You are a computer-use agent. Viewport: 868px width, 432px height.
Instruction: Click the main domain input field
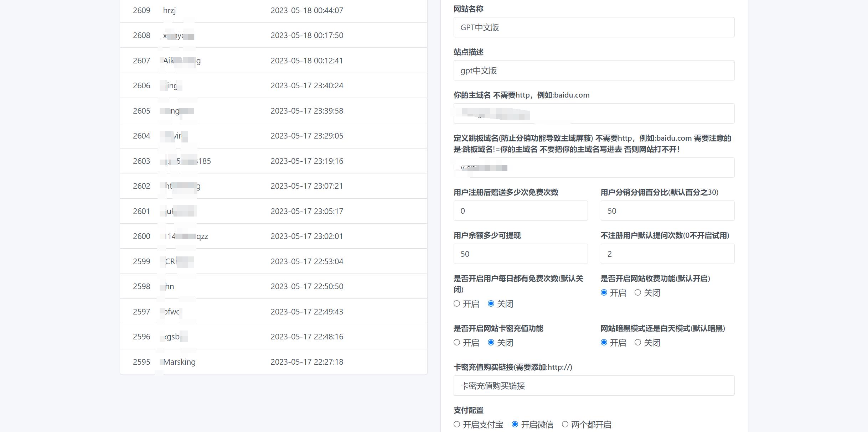pyautogui.click(x=593, y=113)
